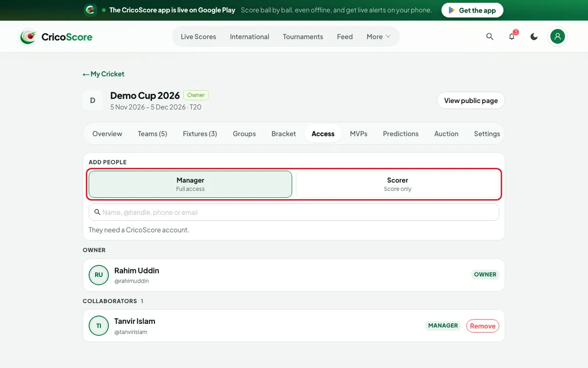
Task: Click the COLLABORATORS 1 heading
Action: click(x=113, y=301)
